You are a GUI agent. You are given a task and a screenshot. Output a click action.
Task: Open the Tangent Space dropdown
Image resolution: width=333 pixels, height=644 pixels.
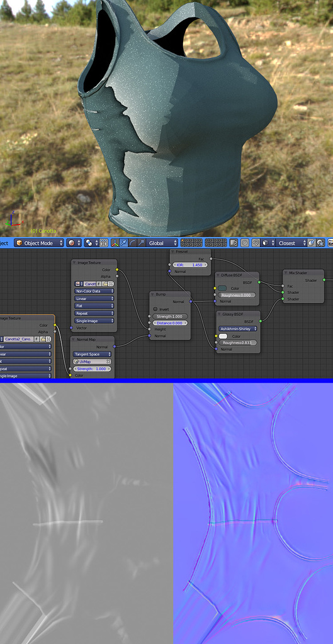[x=92, y=354]
